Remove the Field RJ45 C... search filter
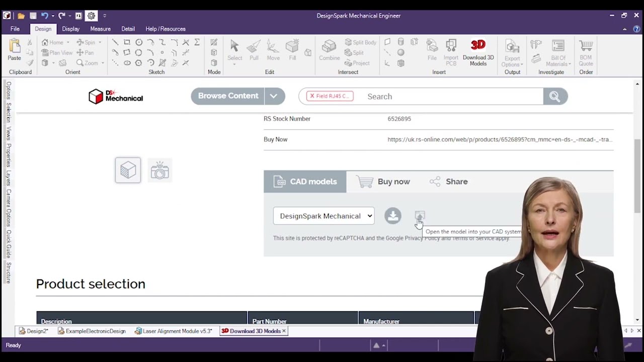The width and height of the screenshot is (644, 362). point(312,96)
